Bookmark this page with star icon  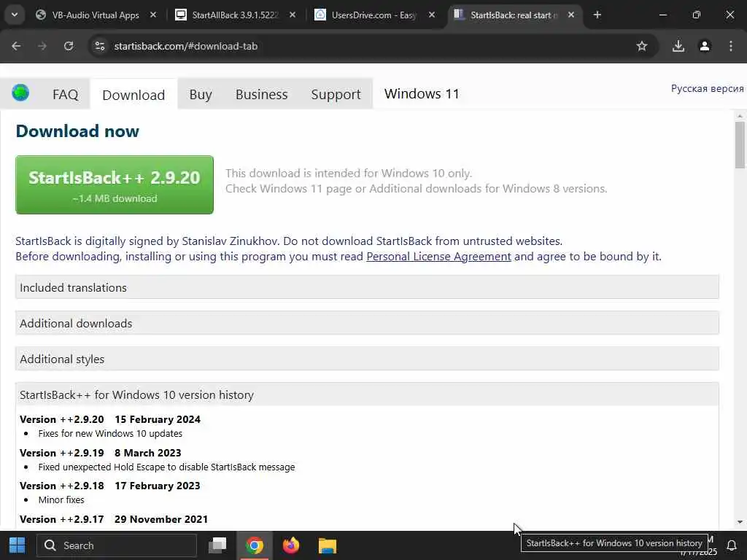click(x=642, y=46)
